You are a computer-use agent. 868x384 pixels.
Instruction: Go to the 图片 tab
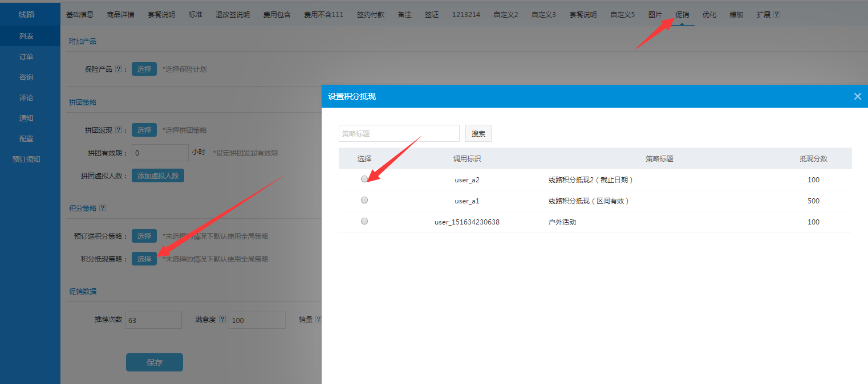click(655, 14)
